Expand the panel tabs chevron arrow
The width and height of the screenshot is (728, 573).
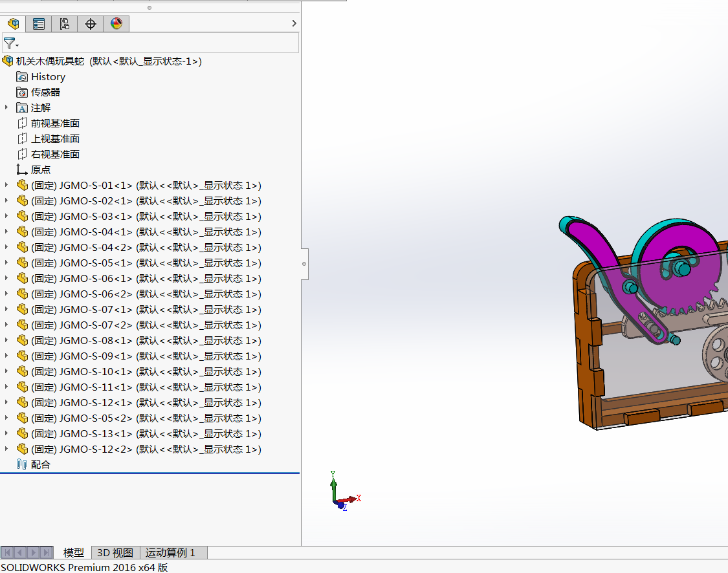pyautogui.click(x=294, y=23)
